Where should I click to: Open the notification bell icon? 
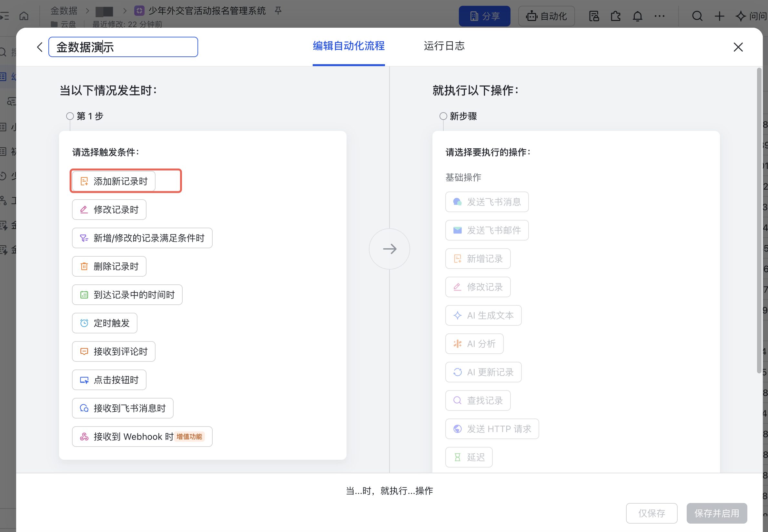click(x=637, y=16)
